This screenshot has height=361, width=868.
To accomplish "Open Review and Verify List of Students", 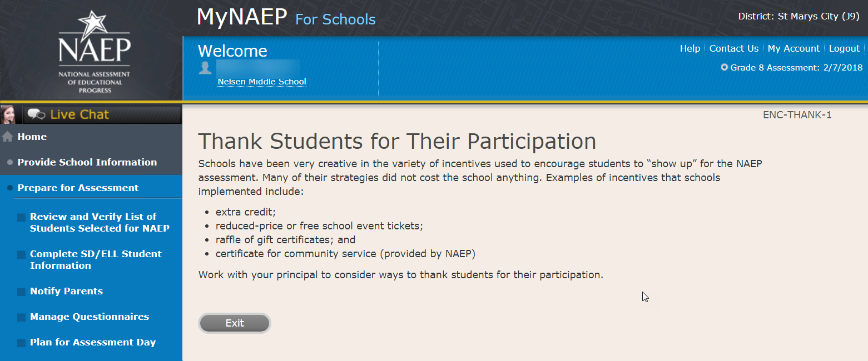I will point(100,222).
